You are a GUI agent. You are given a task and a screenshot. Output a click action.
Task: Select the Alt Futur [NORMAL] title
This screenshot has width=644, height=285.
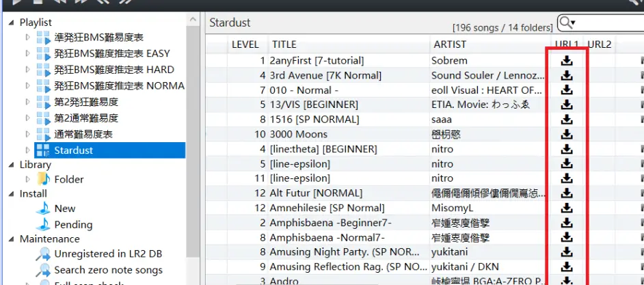[316, 193]
